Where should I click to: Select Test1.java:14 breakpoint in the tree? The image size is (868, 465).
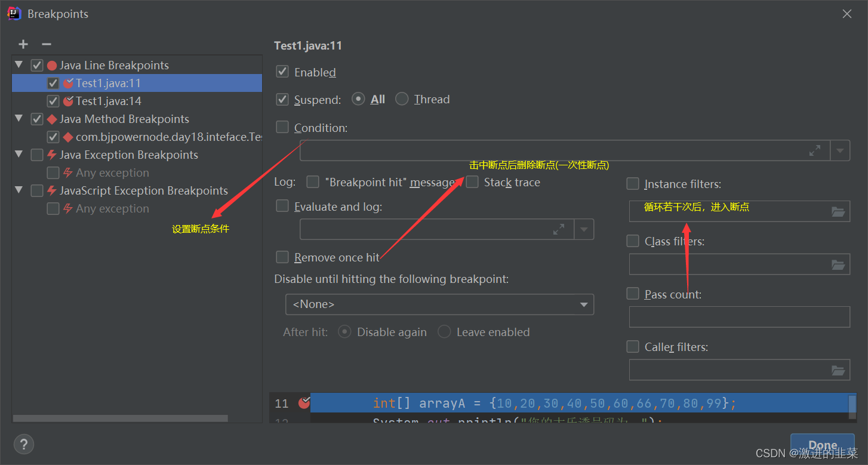coord(108,101)
